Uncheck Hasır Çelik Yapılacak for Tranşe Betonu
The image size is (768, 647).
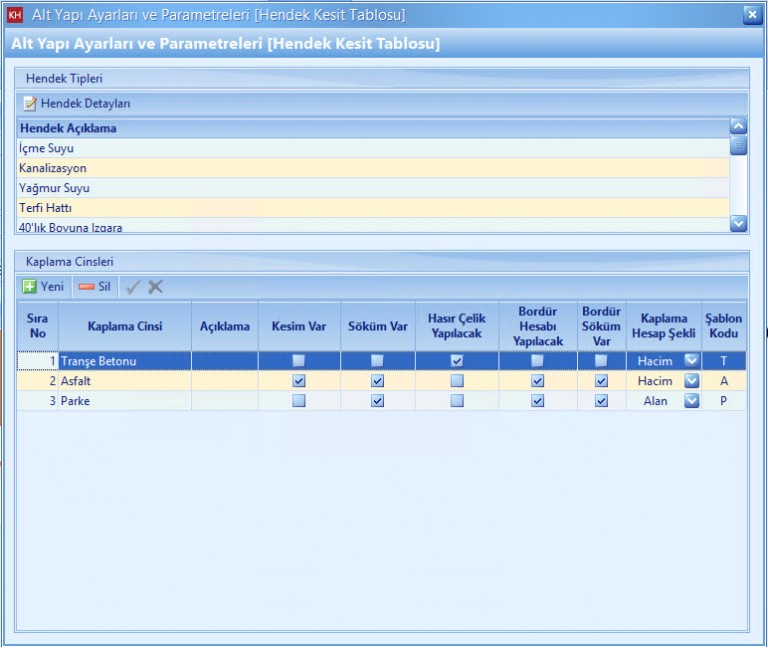click(x=457, y=361)
